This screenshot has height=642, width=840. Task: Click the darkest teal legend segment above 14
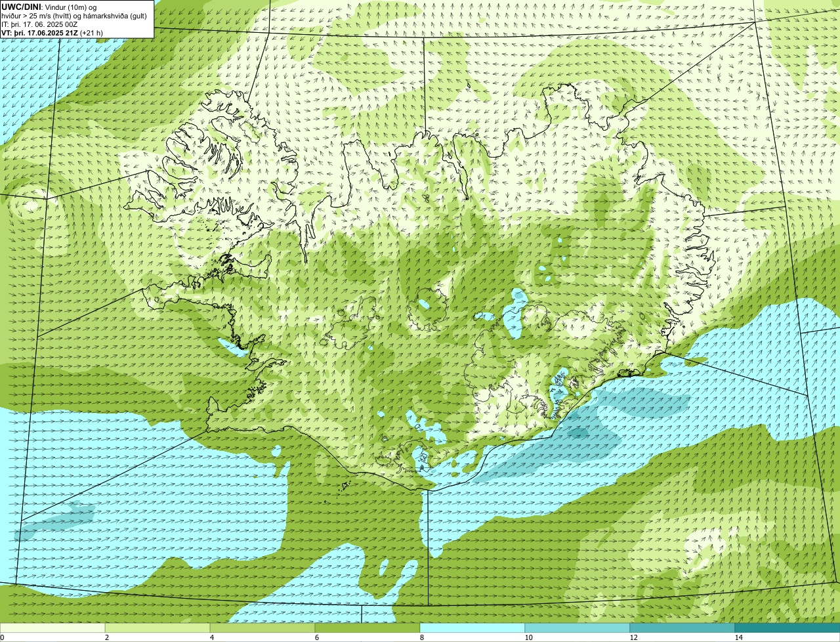click(x=787, y=628)
